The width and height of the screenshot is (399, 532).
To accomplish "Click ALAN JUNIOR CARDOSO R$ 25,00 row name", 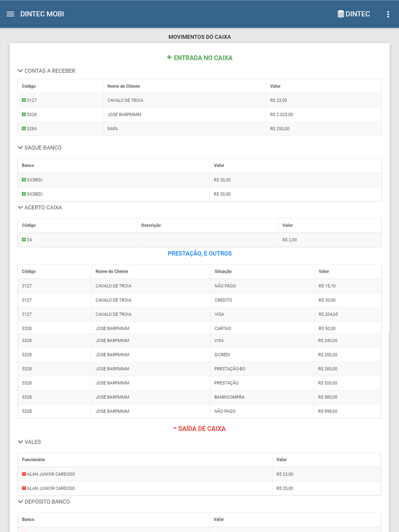I will 51,488.
